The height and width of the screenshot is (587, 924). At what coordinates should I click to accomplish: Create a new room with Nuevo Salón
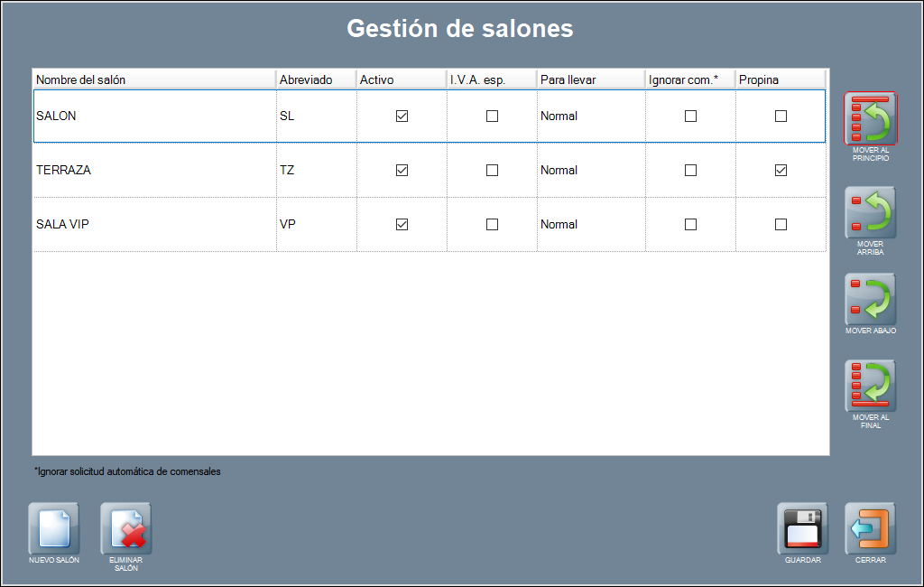coord(54,528)
